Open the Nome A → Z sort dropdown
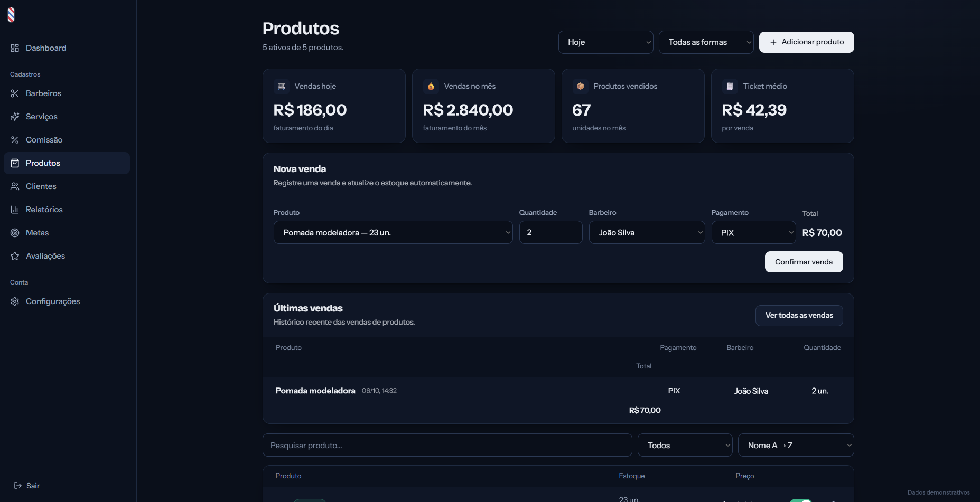 pyautogui.click(x=796, y=445)
